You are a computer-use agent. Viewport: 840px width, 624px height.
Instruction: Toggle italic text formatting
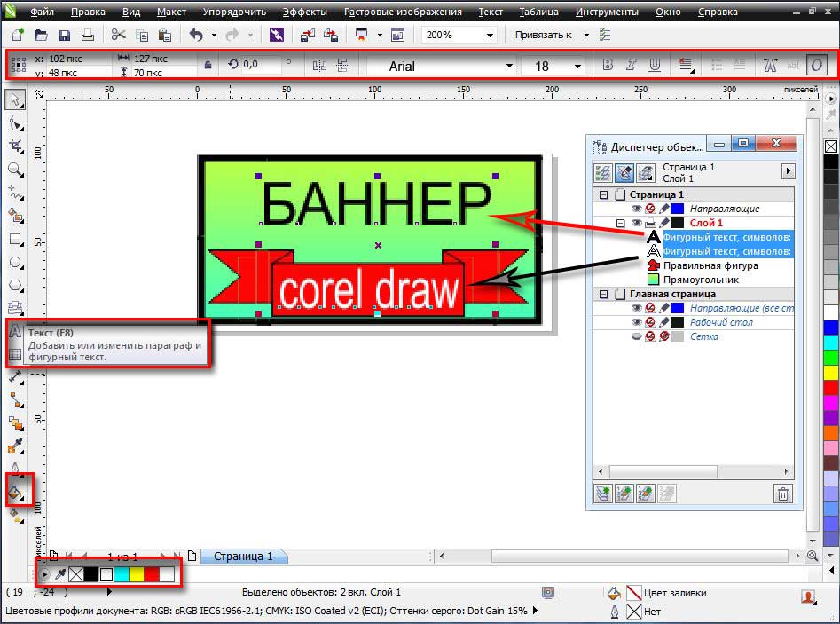click(x=631, y=65)
